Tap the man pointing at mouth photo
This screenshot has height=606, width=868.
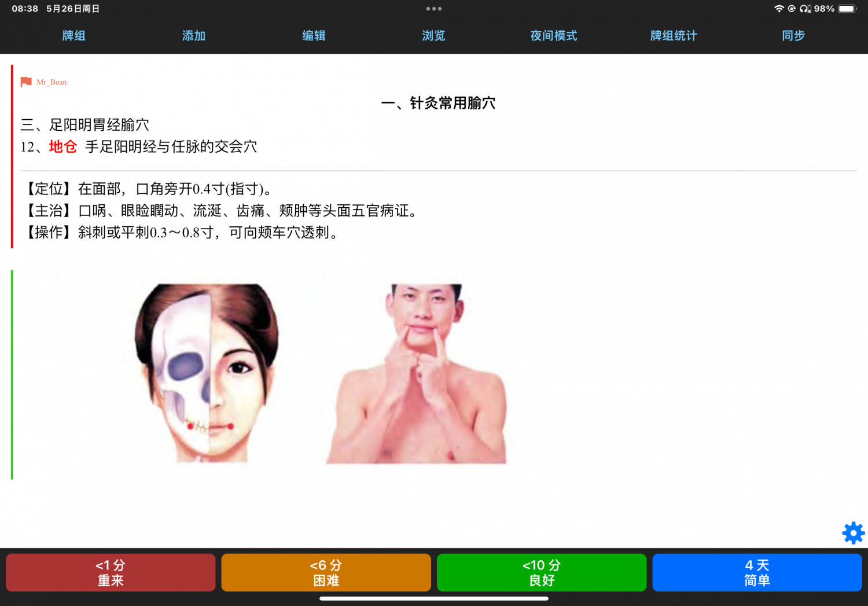click(417, 373)
